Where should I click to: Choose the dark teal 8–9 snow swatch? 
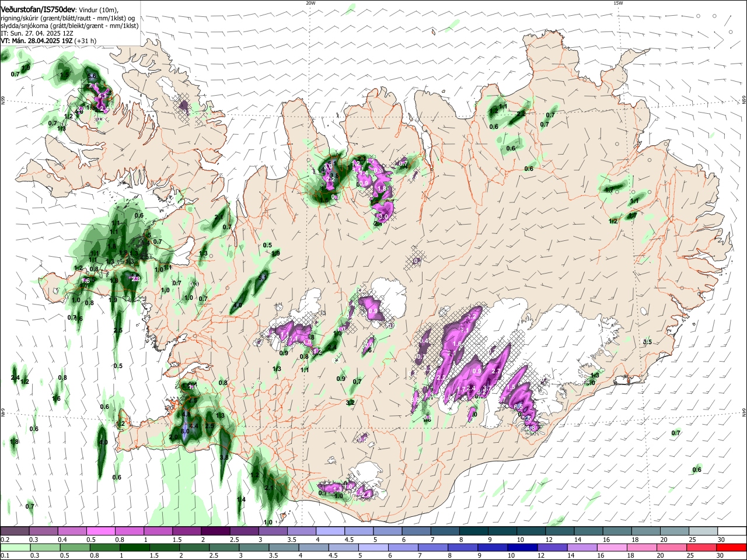[x=474, y=531]
